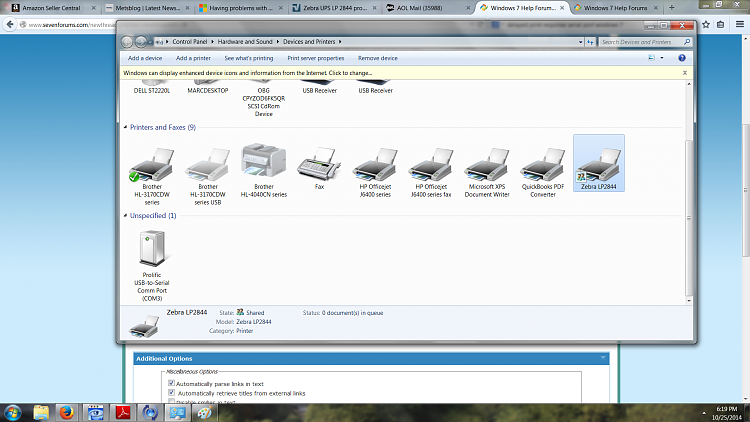Switch to Having problems with tab
The height and width of the screenshot is (422, 750).
[241, 8]
